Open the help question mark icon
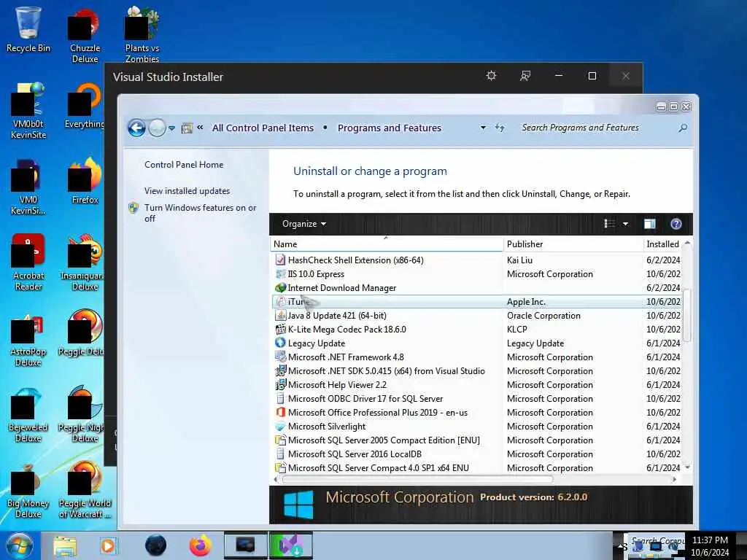 [676, 224]
